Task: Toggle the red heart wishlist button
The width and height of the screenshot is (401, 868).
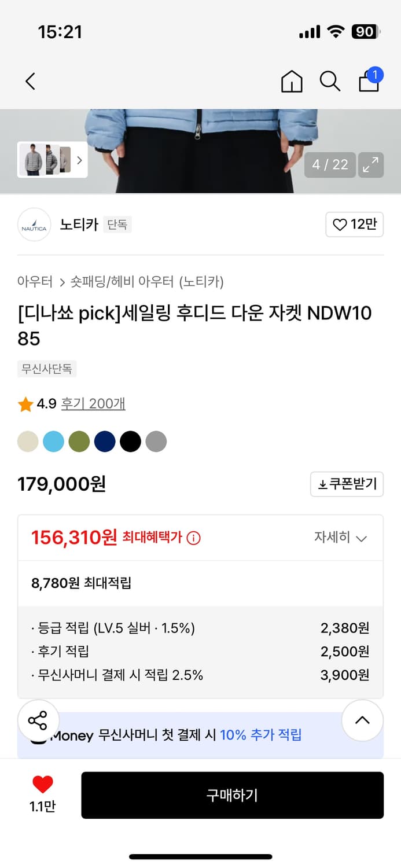Action: pos(42,785)
